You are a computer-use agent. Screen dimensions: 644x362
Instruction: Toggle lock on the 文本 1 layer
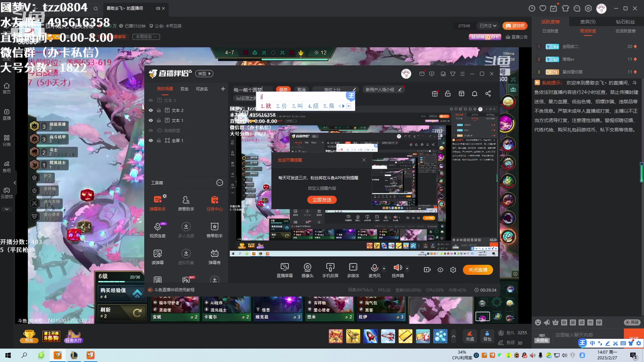(x=159, y=120)
